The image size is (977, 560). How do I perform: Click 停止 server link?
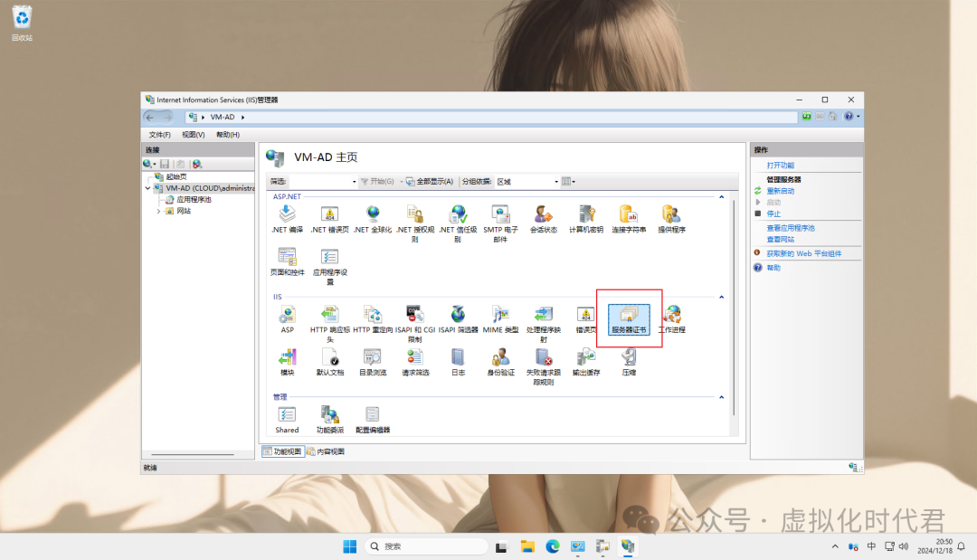[x=773, y=214]
